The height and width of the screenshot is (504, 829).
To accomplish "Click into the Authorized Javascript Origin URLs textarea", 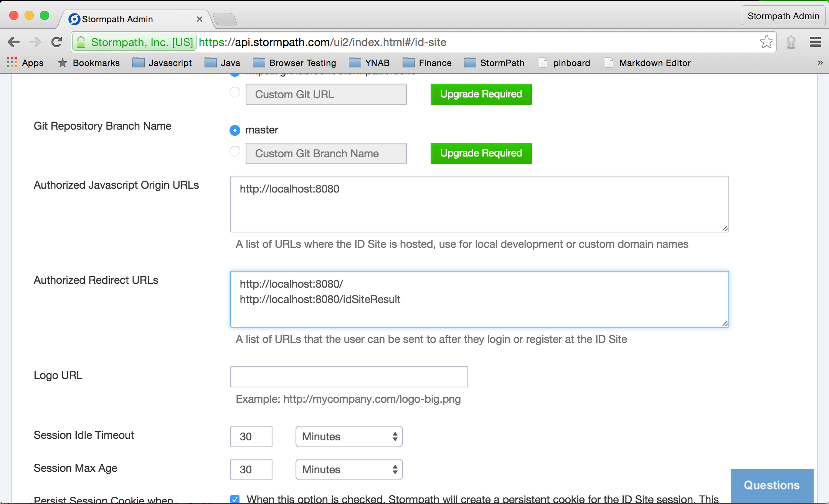I will [x=480, y=204].
